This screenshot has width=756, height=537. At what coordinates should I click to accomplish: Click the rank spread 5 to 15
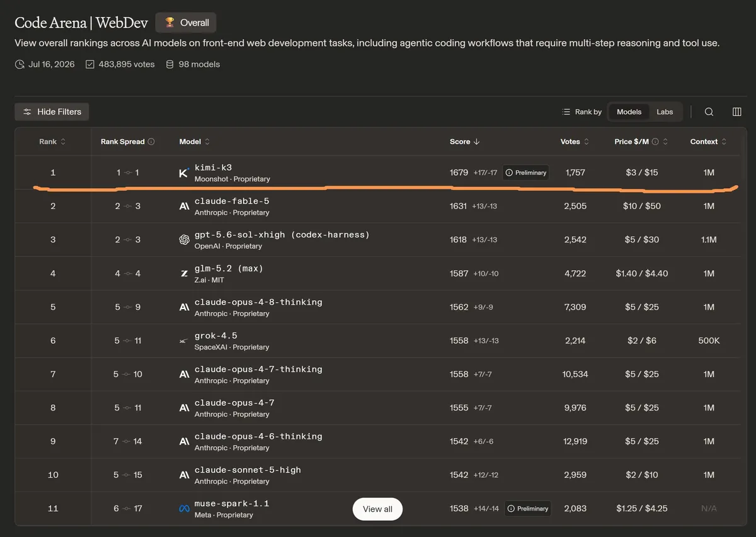click(x=128, y=475)
